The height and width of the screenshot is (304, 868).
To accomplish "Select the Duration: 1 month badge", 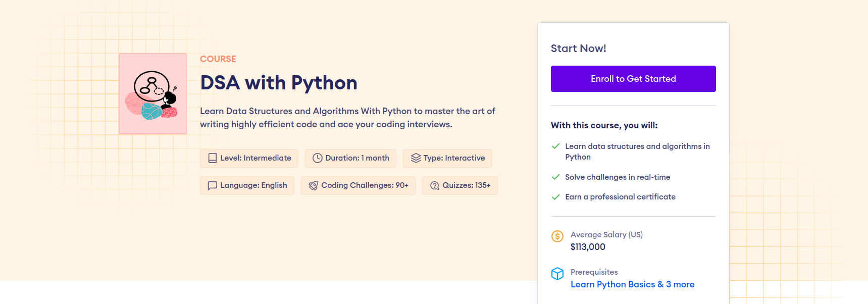I will [350, 158].
